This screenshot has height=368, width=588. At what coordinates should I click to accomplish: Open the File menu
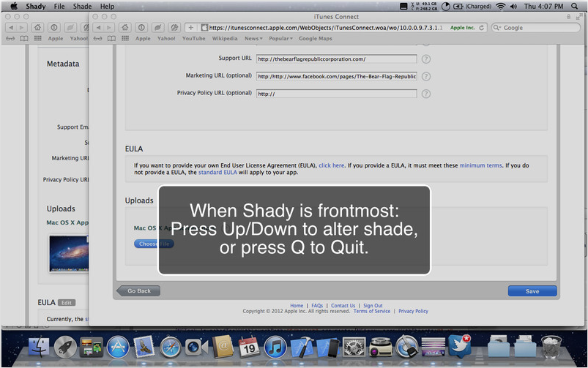click(x=59, y=6)
